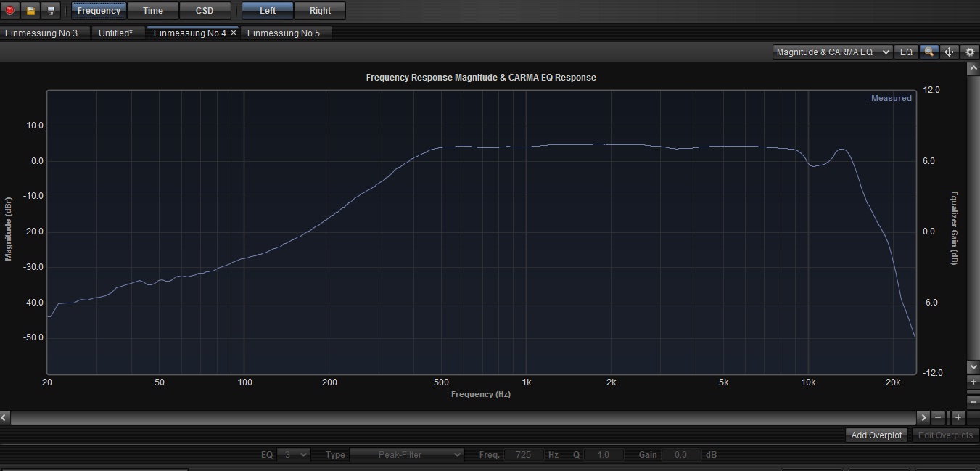Toggle the Left channel view

(x=268, y=11)
